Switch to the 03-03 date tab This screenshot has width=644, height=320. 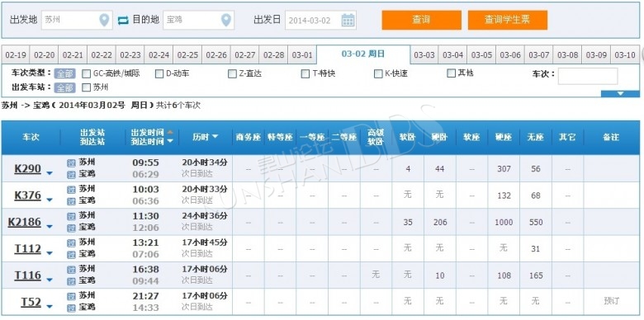pos(424,55)
